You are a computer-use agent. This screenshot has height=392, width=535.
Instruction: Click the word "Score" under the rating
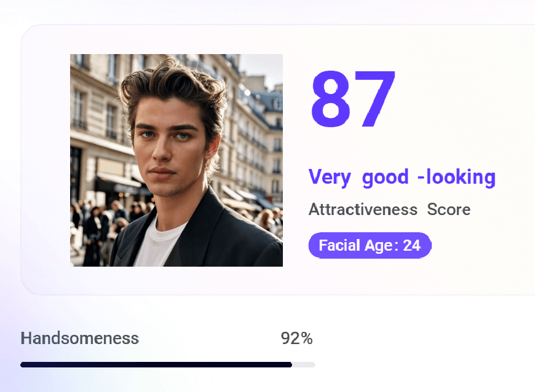click(449, 210)
